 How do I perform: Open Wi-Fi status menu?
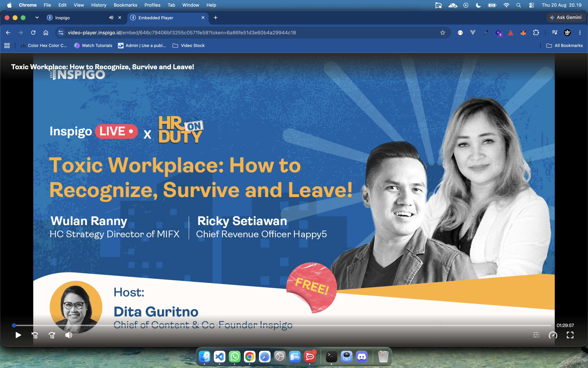506,5
